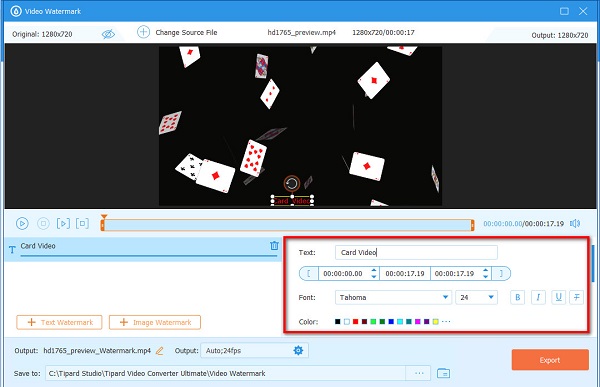Click the Export button
The width and height of the screenshot is (600, 387).
550,360
